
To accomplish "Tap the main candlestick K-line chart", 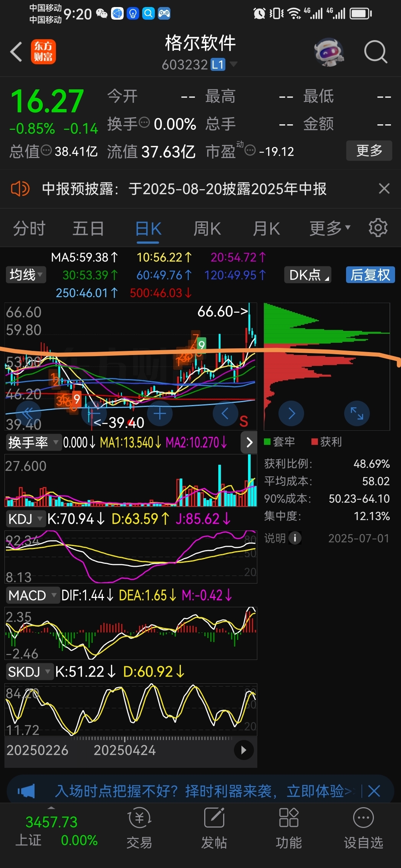I will [x=130, y=366].
